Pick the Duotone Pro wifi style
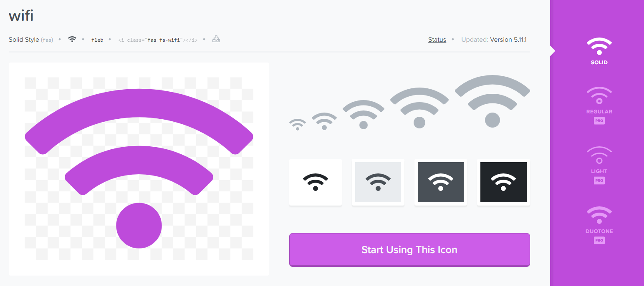Screen dimensions: 644x286 (x=599, y=225)
